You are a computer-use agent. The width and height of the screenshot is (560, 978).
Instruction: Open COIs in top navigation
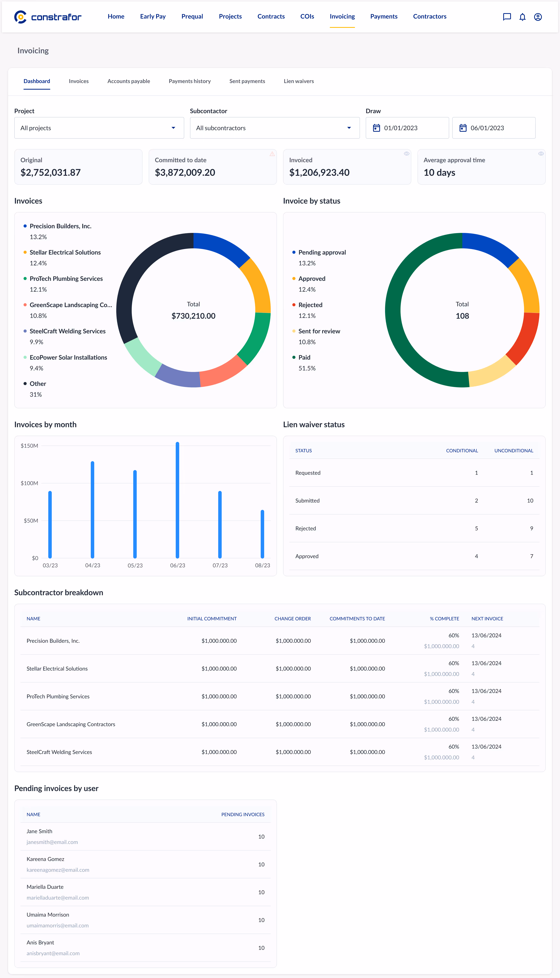307,17
